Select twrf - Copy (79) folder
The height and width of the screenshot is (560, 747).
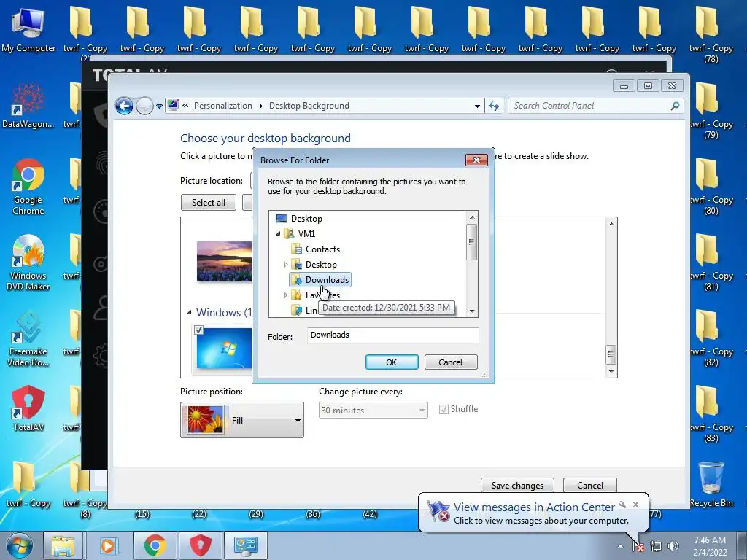click(x=711, y=111)
